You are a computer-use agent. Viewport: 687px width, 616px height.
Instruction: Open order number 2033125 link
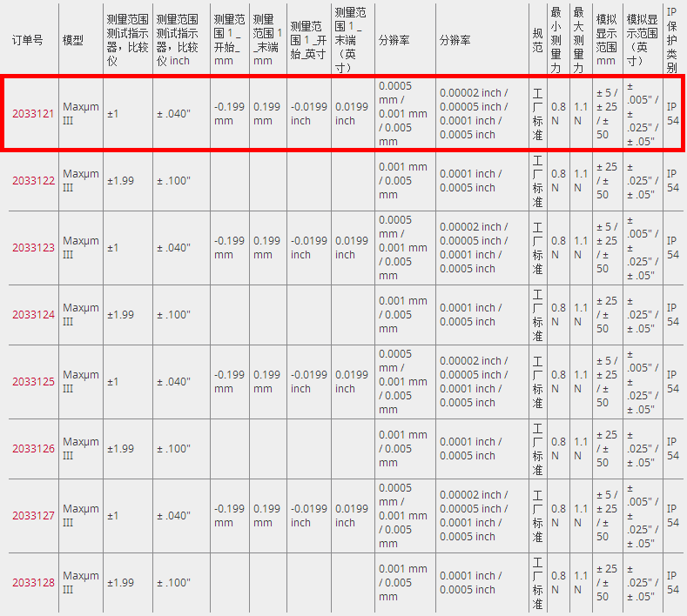tap(33, 382)
